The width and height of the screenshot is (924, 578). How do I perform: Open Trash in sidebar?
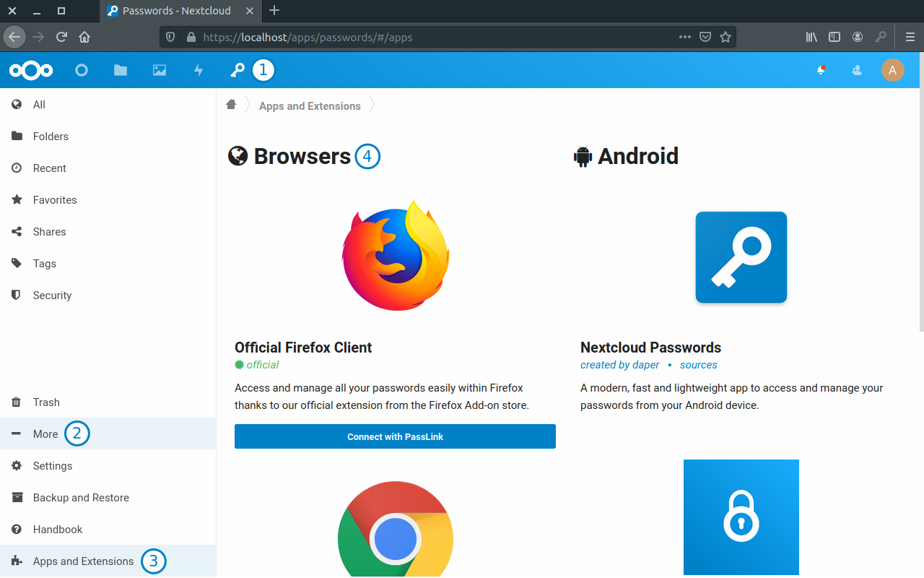pyautogui.click(x=108, y=402)
